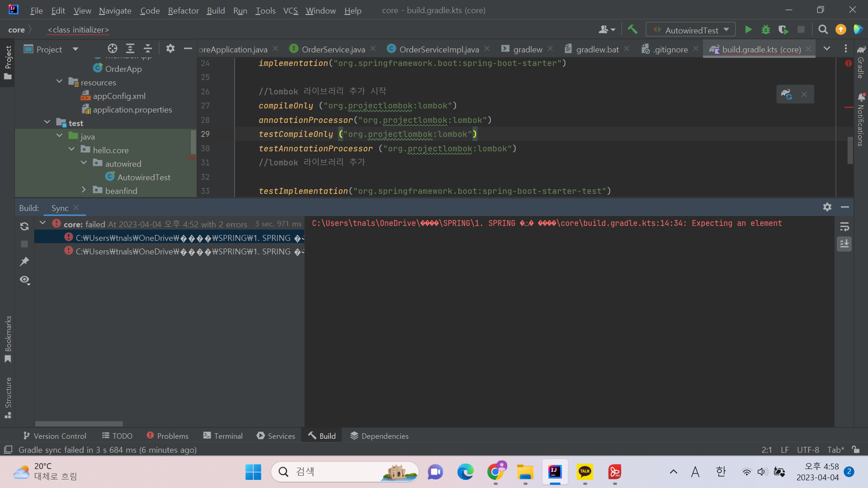Click the editor vertical scrollbar thumb
The width and height of the screenshot is (868, 488).
[x=850, y=150]
